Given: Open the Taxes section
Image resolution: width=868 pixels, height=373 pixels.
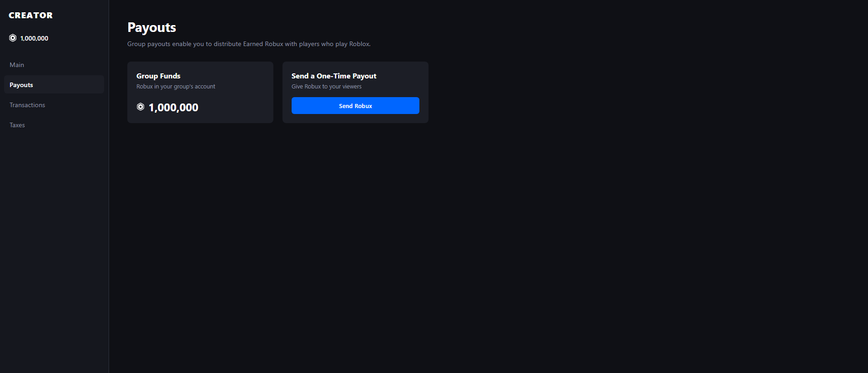Looking at the screenshot, I should 54,125.
